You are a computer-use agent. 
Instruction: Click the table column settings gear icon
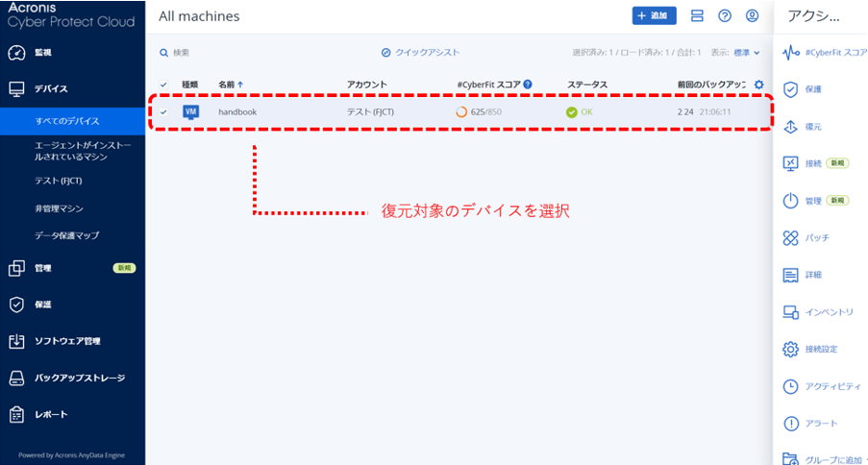[x=758, y=85]
